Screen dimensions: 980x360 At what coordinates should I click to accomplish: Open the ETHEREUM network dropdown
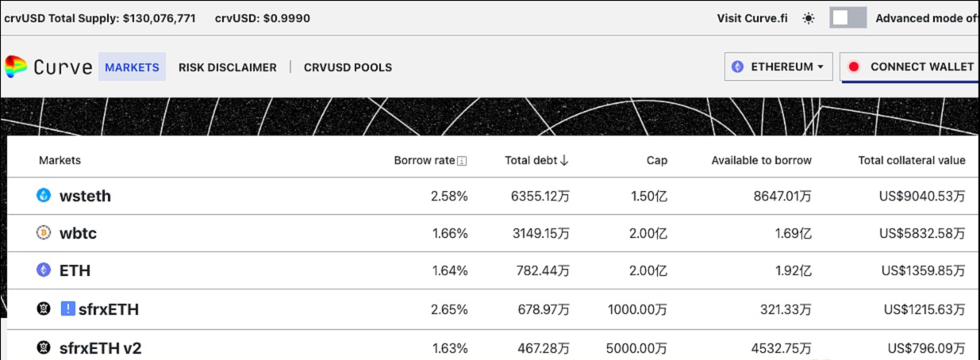tap(777, 67)
